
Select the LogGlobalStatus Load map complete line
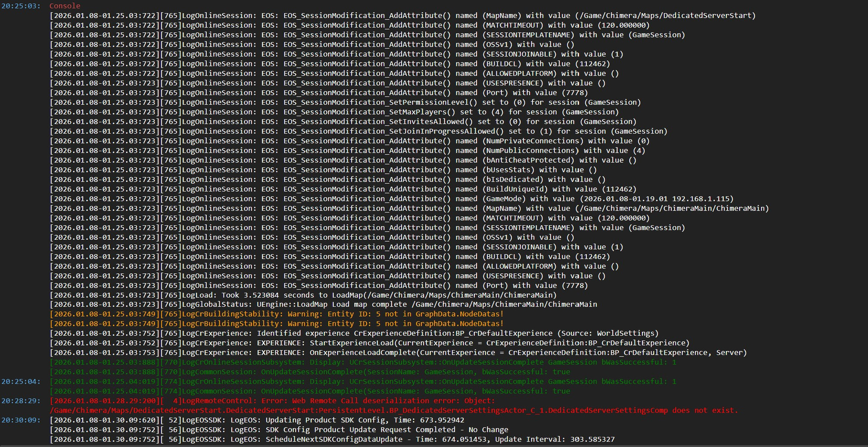(x=323, y=304)
